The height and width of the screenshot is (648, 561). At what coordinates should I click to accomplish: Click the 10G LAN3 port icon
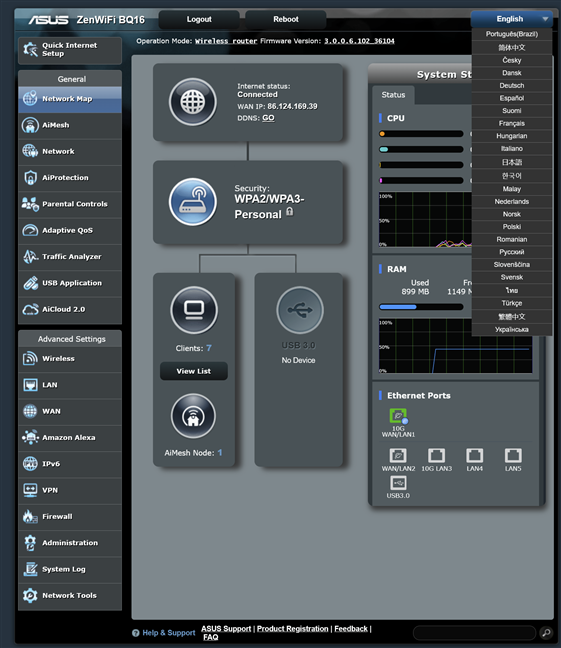[436, 455]
